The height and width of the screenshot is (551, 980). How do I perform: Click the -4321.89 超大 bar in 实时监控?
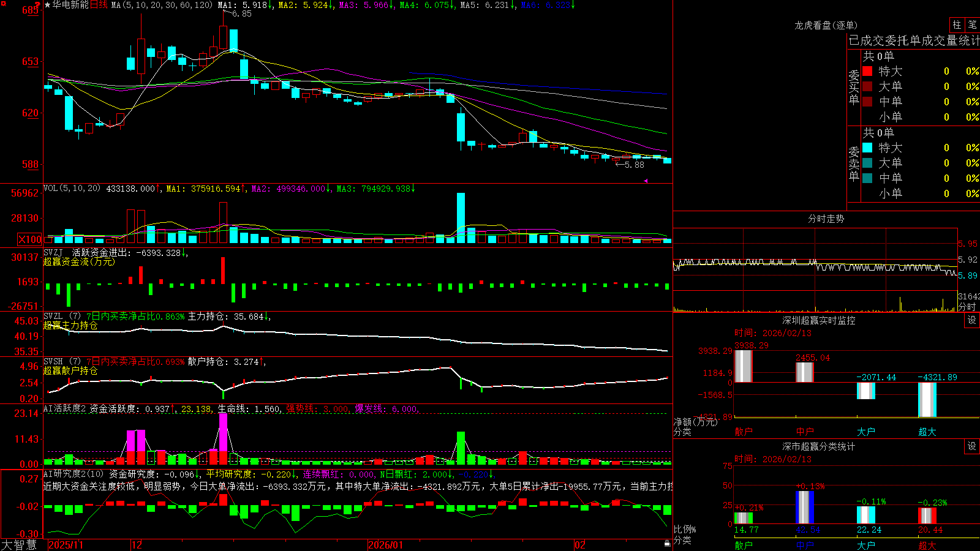tap(927, 400)
